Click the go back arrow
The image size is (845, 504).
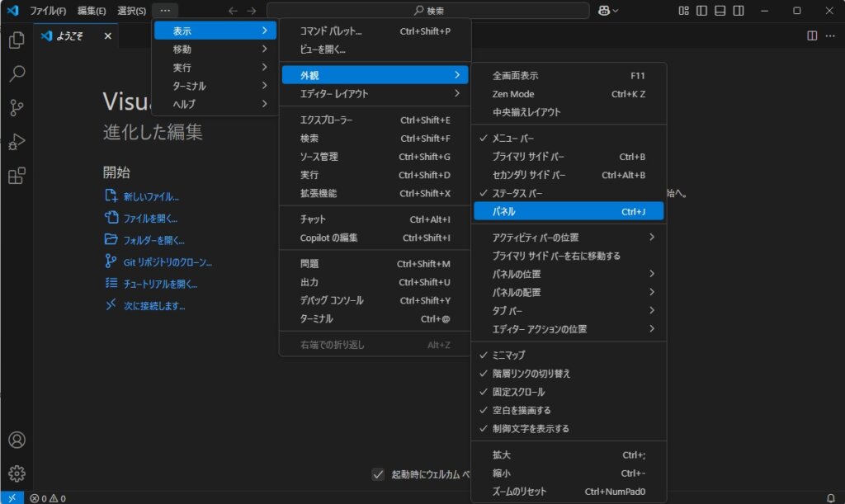(x=233, y=11)
